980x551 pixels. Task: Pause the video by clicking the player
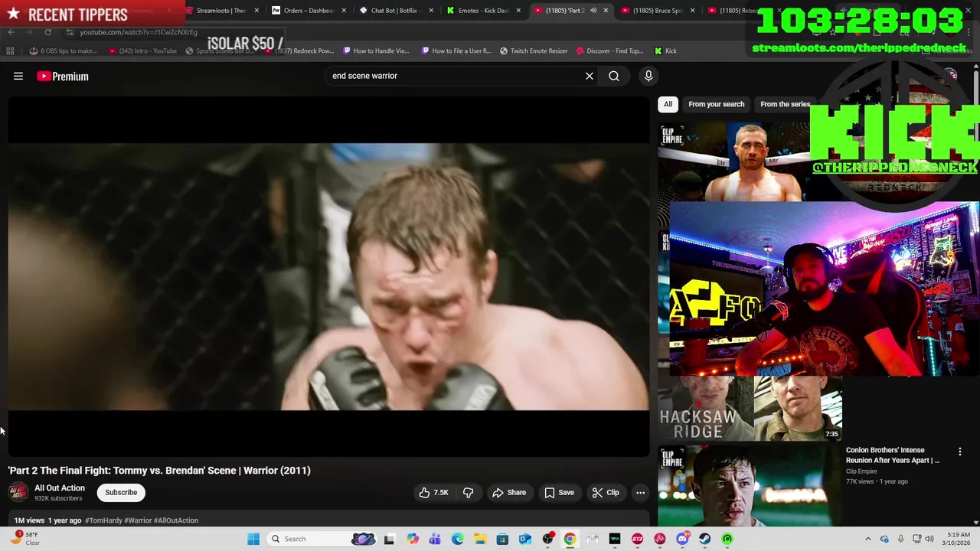pyautogui.click(x=328, y=275)
